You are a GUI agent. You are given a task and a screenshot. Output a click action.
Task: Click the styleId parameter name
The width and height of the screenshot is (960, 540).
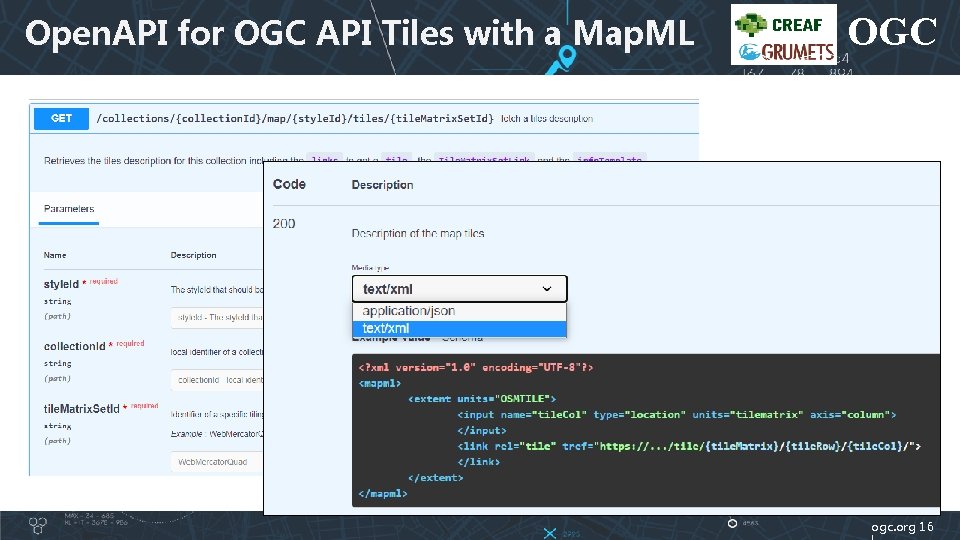[61, 284]
